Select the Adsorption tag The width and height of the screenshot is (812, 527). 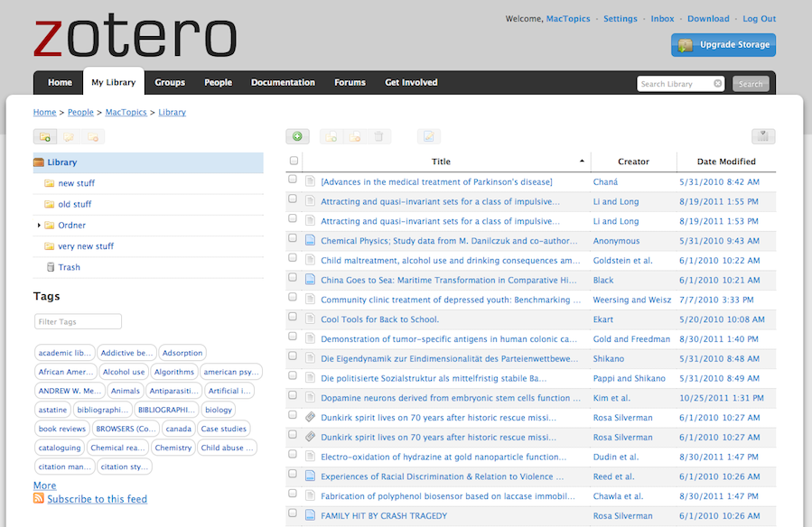[x=182, y=352]
